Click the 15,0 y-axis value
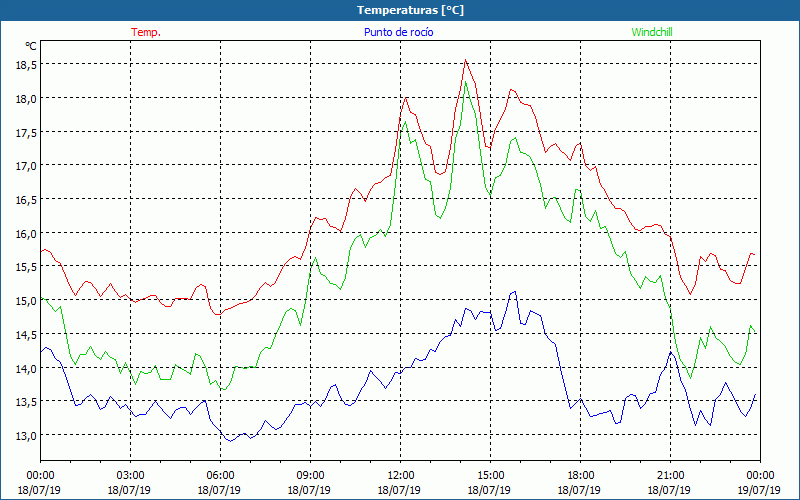The height and width of the screenshot is (500, 800). (x=26, y=301)
